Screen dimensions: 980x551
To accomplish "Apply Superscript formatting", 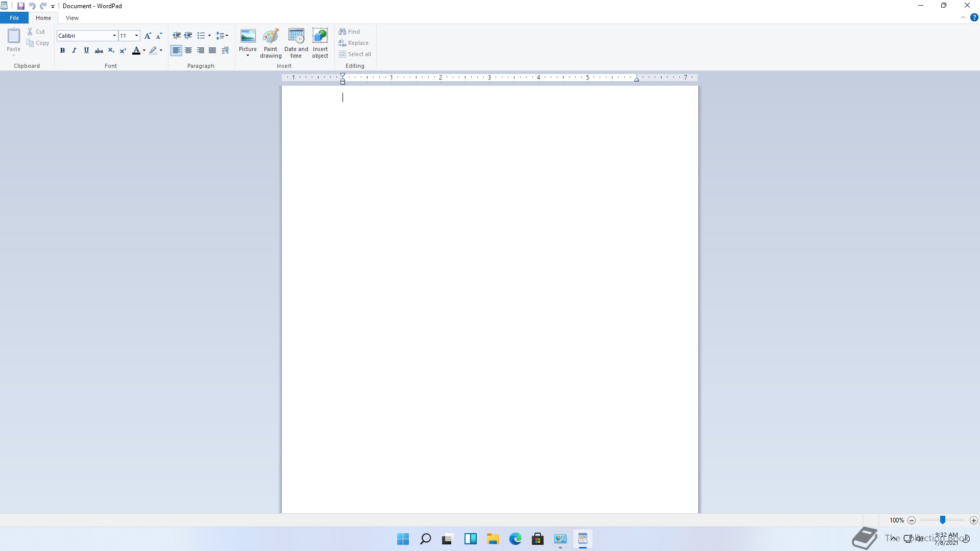I will (123, 51).
